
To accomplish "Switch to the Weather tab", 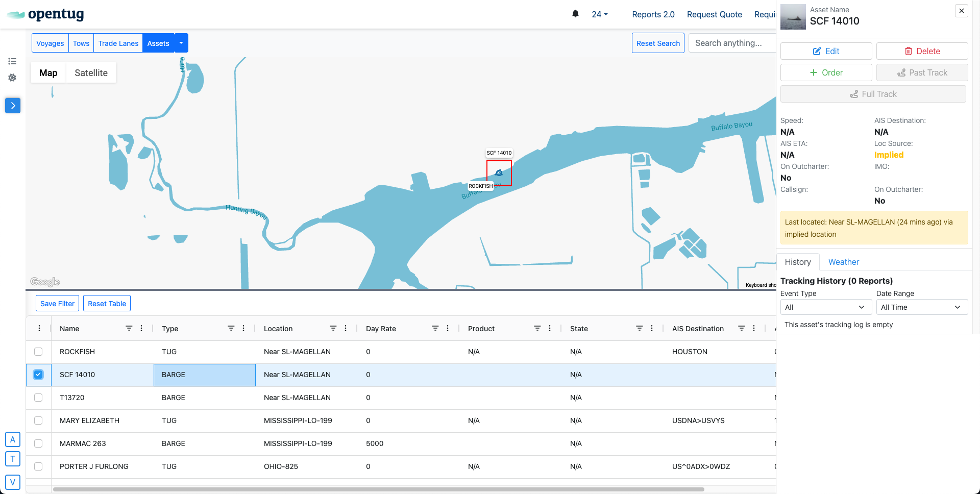I will tap(843, 262).
